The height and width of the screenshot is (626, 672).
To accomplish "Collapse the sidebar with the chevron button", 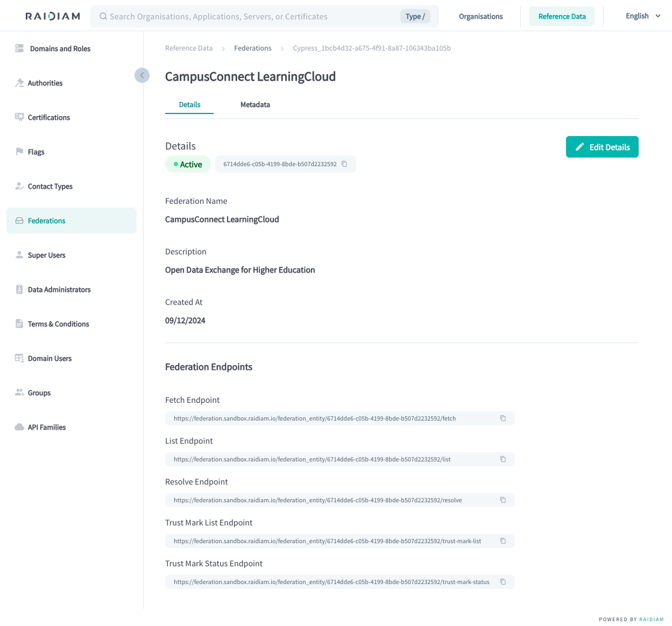I will pos(142,75).
